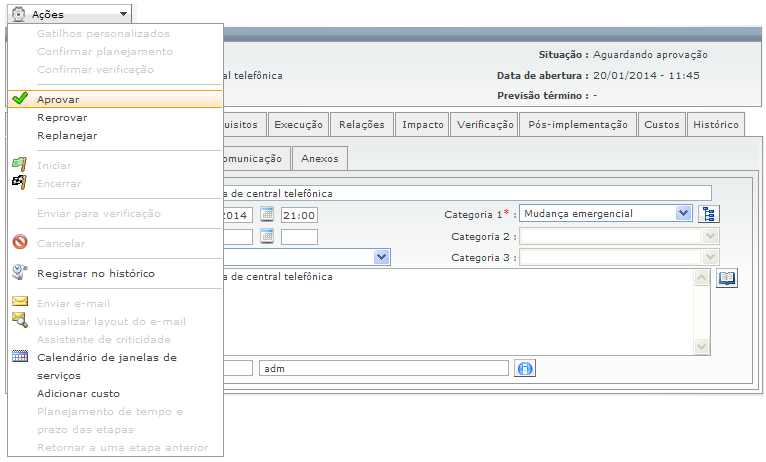Choose Replanejar in the actions menu
Viewport: 766px width, 462px height.
click(x=67, y=135)
